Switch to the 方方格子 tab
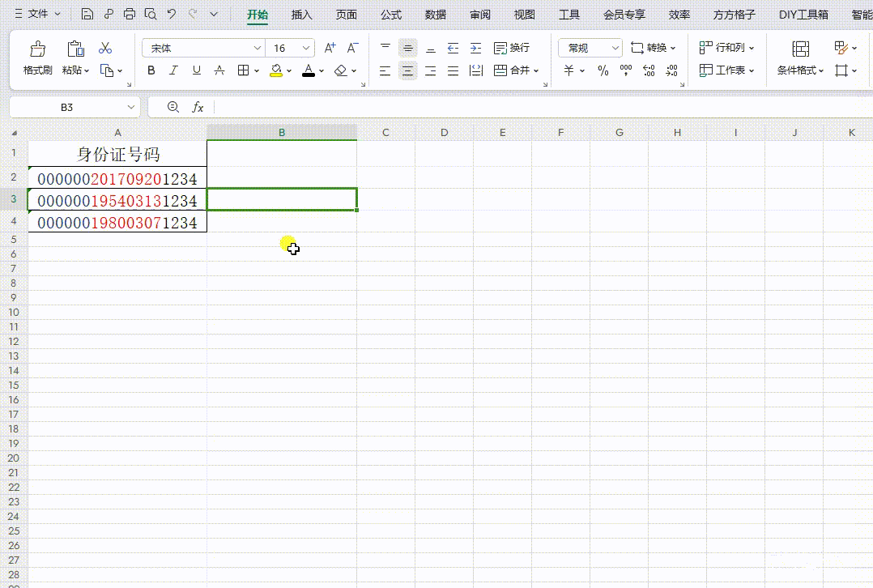This screenshot has width=873, height=588. (x=735, y=15)
